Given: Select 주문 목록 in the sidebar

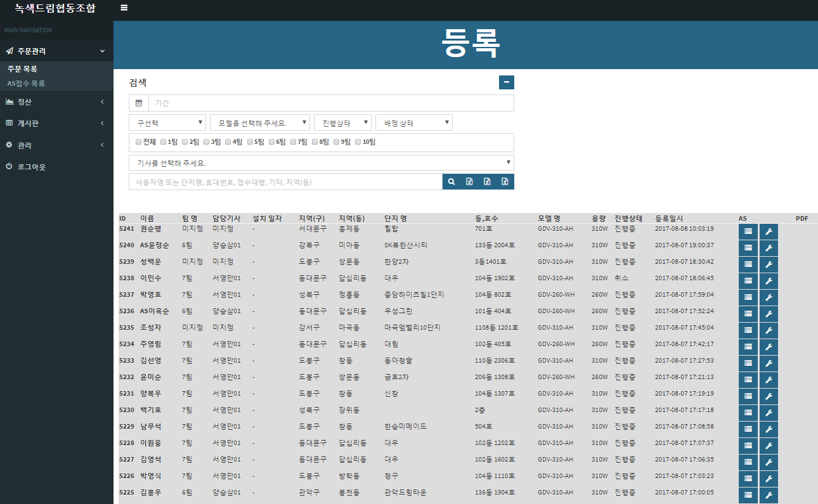Looking at the screenshot, I should 22,69.
